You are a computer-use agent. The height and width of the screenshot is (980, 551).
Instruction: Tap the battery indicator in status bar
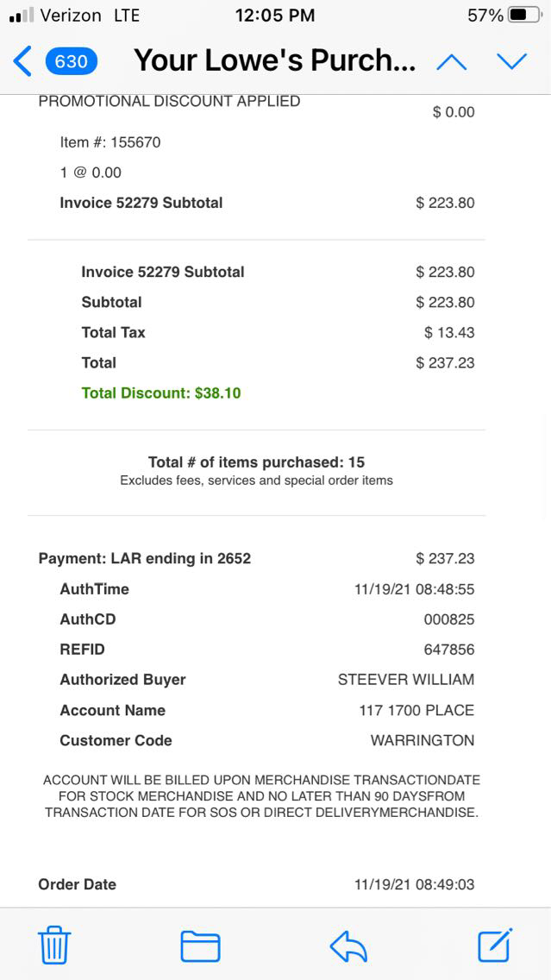(524, 16)
